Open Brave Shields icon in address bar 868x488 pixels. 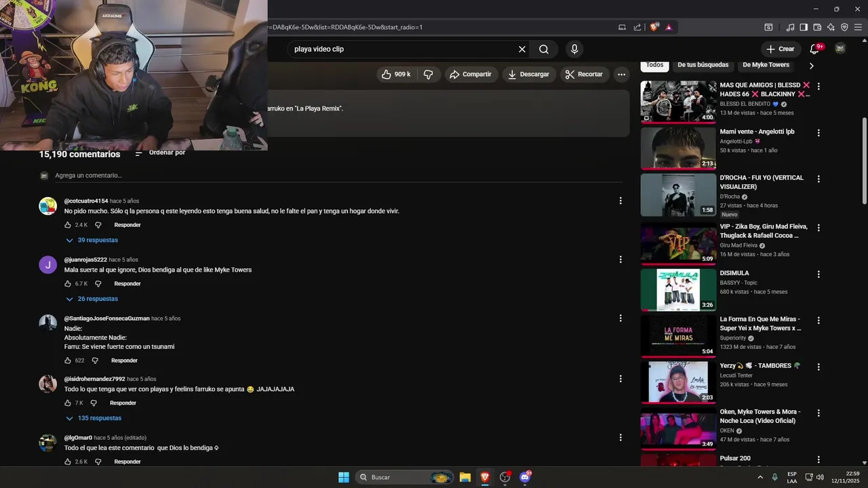(x=654, y=27)
